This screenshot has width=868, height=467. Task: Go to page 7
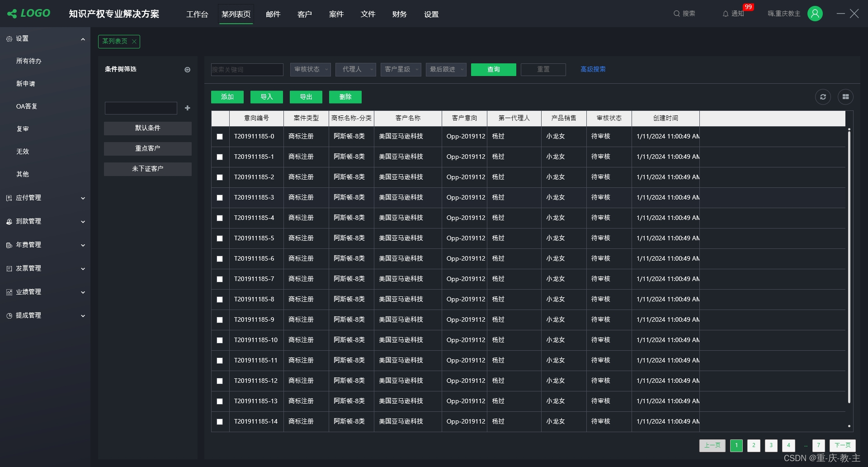[818, 446]
